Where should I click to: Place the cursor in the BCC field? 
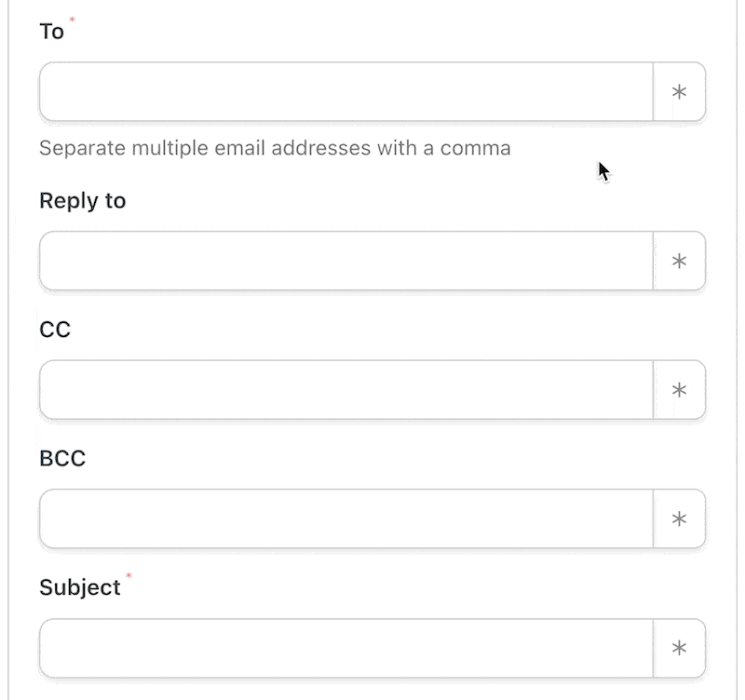tap(345, 518)
